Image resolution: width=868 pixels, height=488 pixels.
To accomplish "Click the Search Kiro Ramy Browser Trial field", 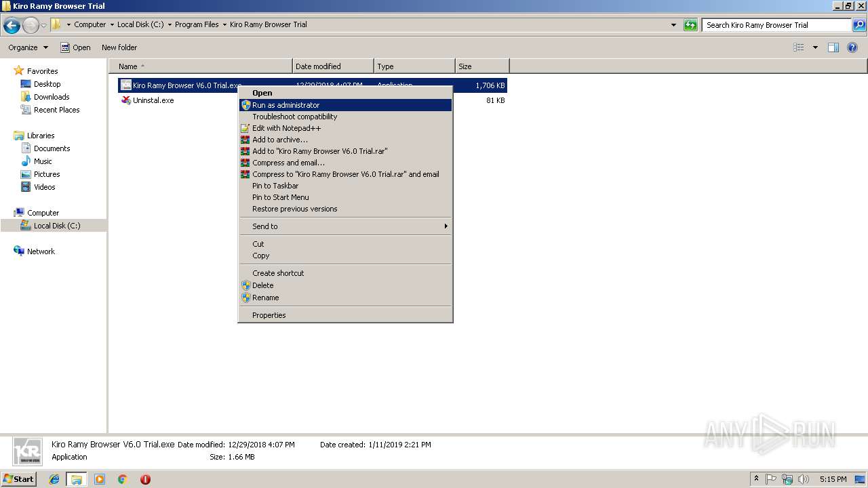I will point(776,25).
